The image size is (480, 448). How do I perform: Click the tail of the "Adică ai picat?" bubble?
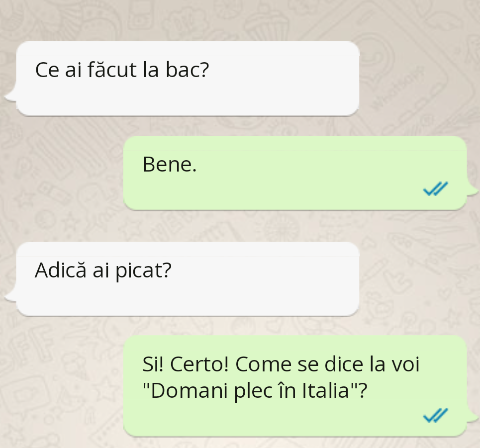click(10, 295)
